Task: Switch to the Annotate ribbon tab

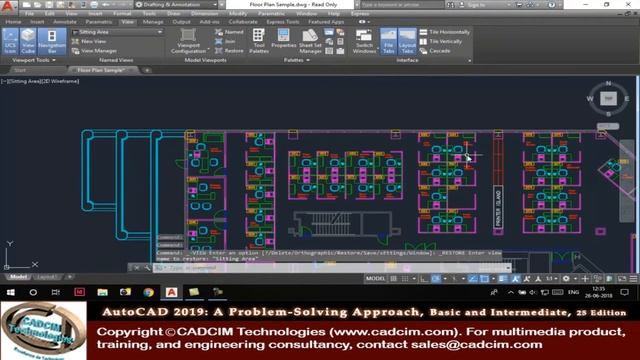Action: click(65, 22)
